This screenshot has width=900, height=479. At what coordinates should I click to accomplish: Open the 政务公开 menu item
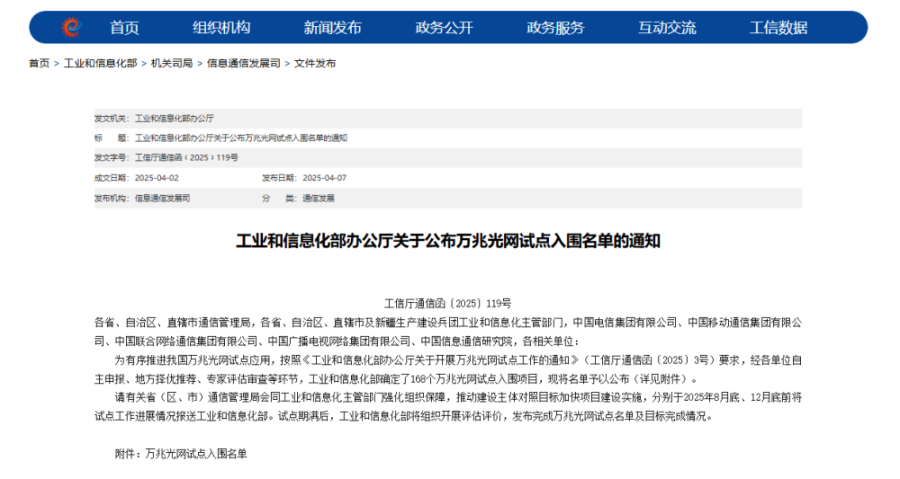[444, 28]
